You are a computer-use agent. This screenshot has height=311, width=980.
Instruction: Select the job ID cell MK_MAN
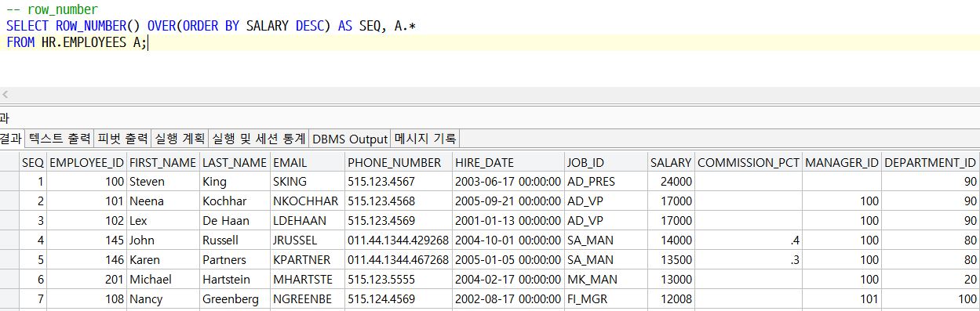[605, 279]
